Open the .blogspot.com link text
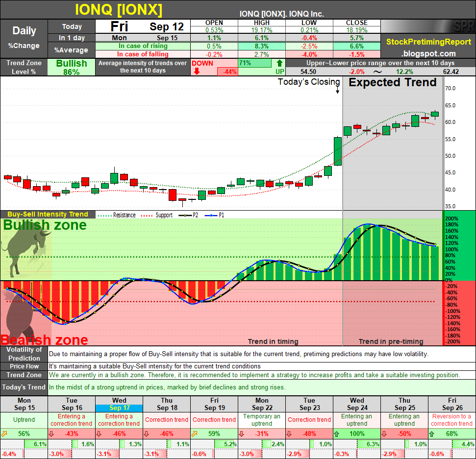The width and height of the screenshot is (476, 459). (428, 54)
